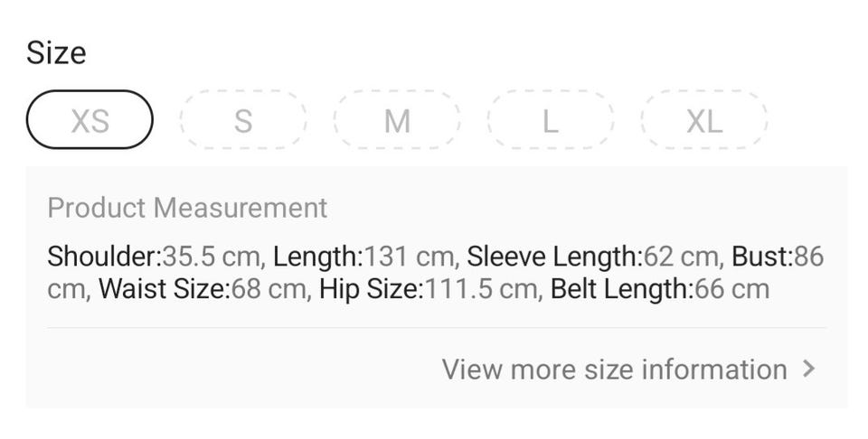
Task: Select the XS size option
Action: click(90, 120)
